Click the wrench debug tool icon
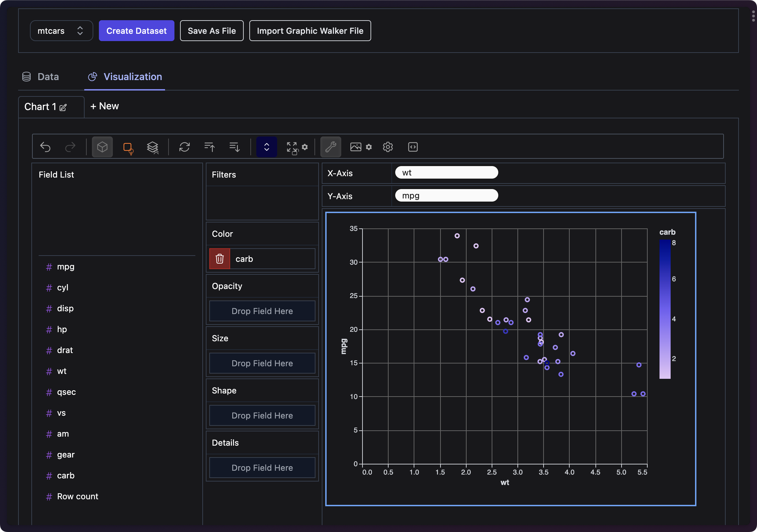Image resolution: width=757 pixels, height=532 pixels. [330, 147]
